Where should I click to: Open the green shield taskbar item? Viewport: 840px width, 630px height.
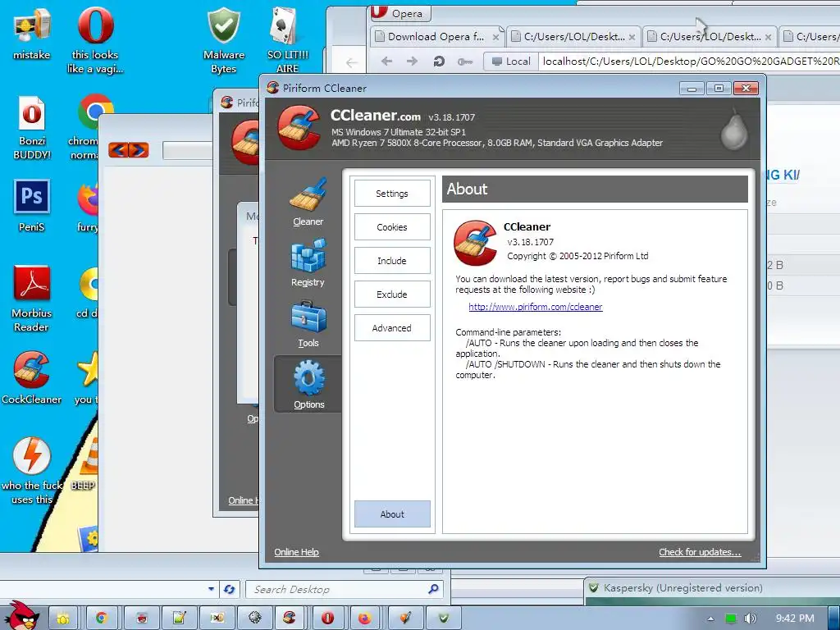click(444, 618)
